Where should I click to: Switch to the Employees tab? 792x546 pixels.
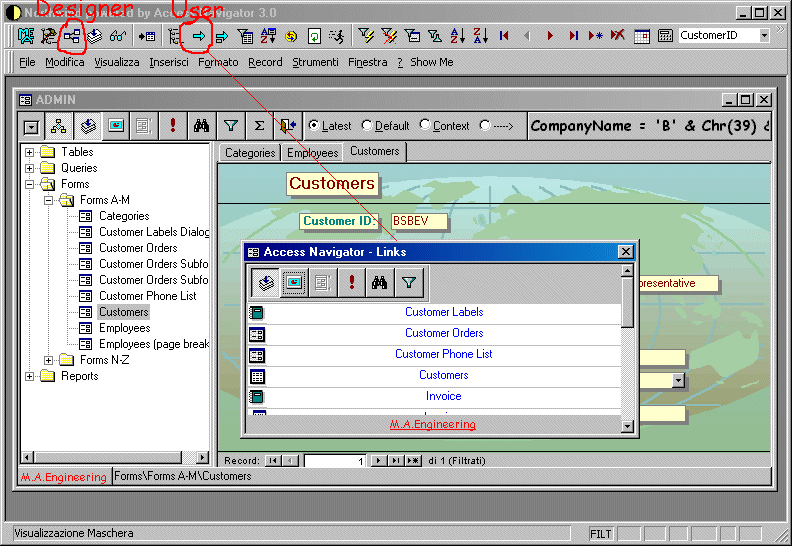click(x=312, y=153)
